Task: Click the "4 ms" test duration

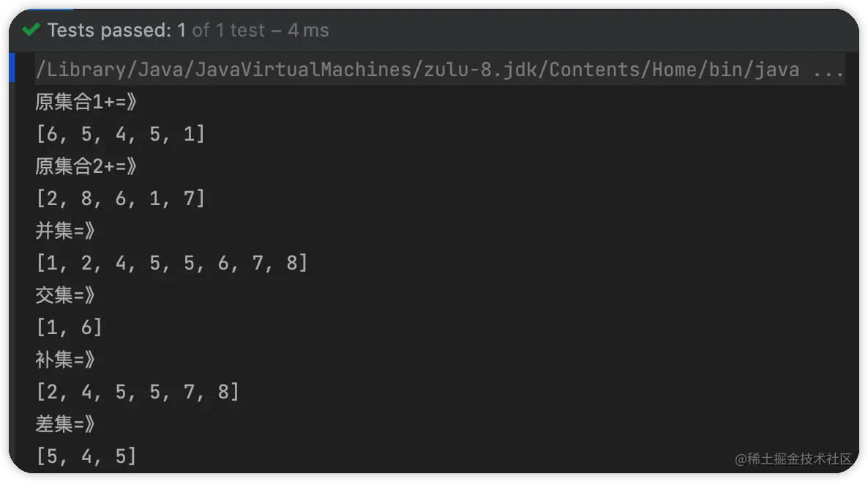Action: tap(308, 30)
